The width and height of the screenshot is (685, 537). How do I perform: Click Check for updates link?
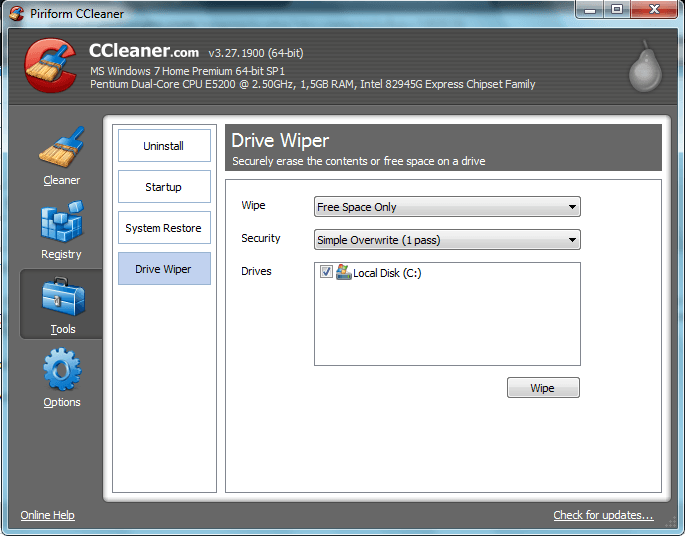click(x=603, y=515)
